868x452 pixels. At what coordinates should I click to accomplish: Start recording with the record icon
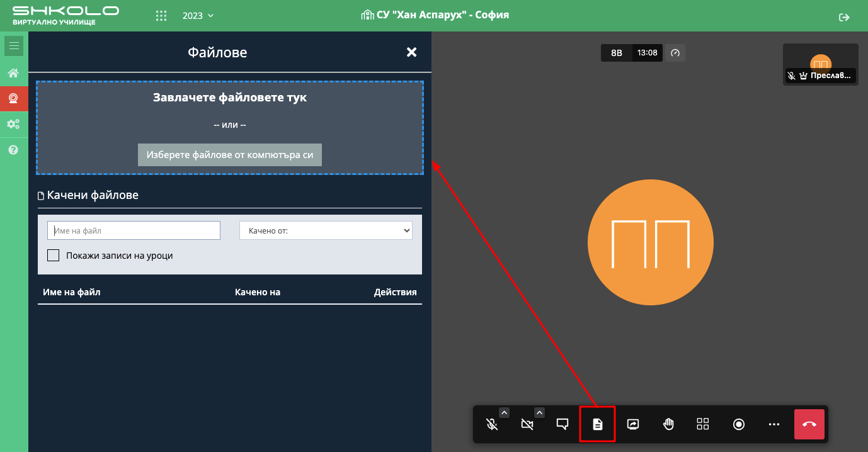[x=739, y=424]
